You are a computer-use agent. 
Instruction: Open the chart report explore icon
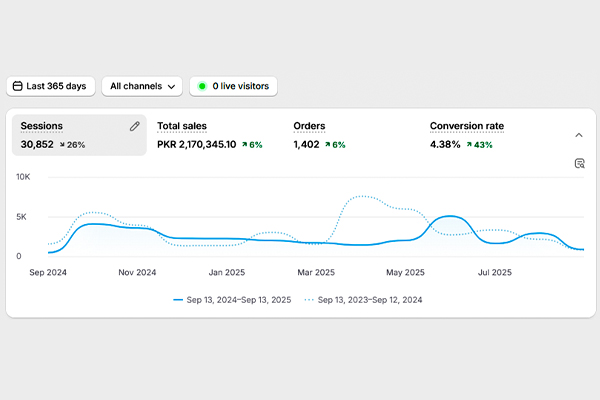coord(579,164)
